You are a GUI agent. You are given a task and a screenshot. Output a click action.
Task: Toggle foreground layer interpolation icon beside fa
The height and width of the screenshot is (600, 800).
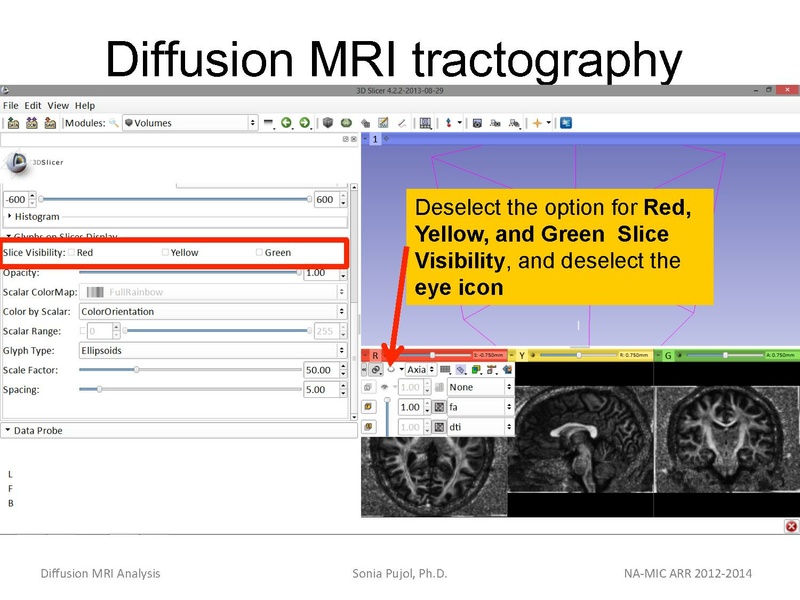[439, 407]
